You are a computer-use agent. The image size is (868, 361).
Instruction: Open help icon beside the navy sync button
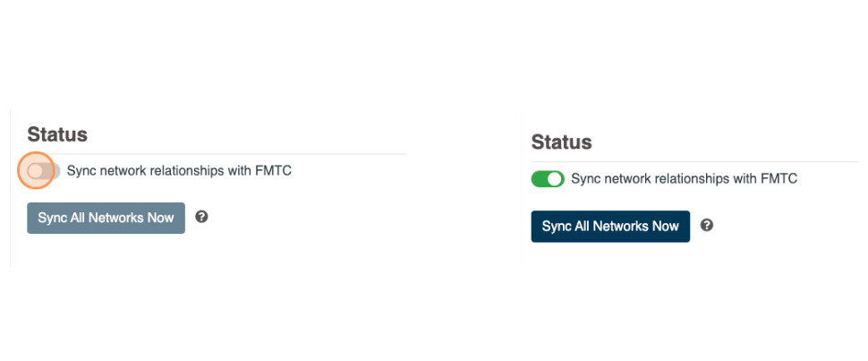tap(706, 225)
